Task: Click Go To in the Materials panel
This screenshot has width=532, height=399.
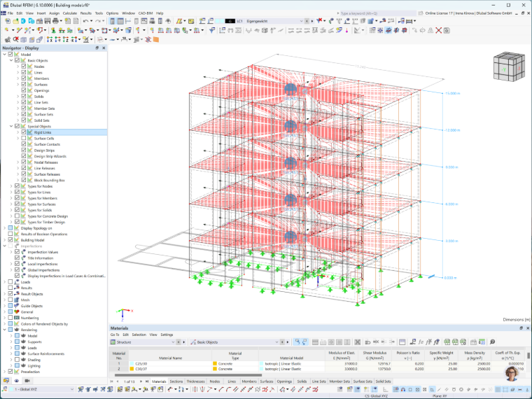Action: (115, 335)
